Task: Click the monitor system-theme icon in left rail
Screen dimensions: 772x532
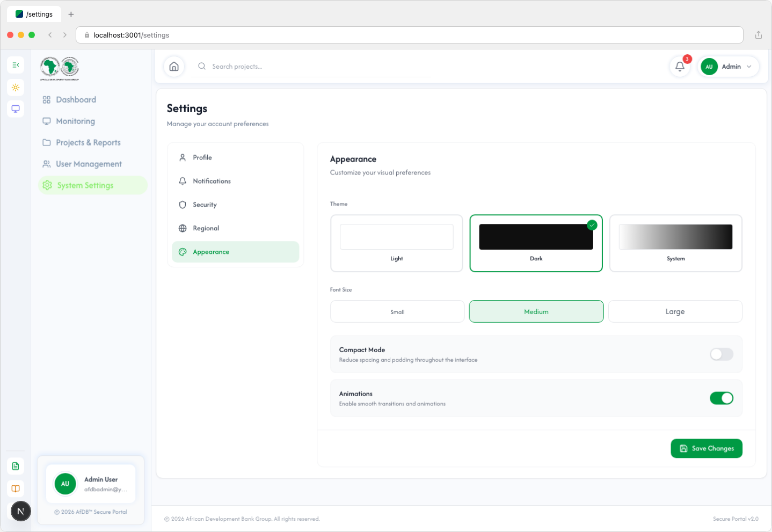Action: point(16,109)
